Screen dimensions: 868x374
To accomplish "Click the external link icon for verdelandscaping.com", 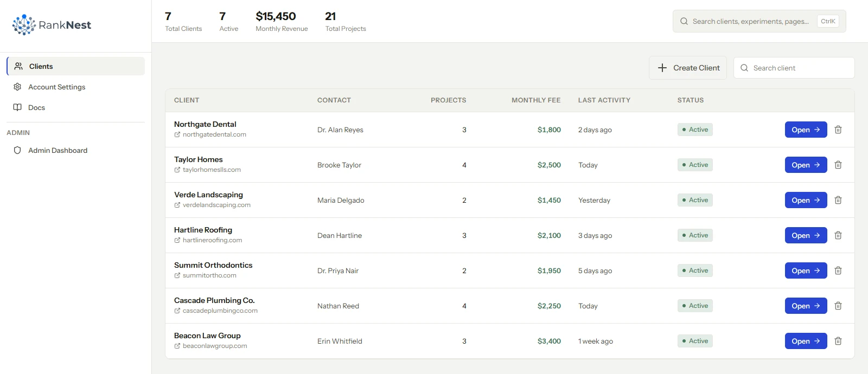I will [x=177, y=205].
